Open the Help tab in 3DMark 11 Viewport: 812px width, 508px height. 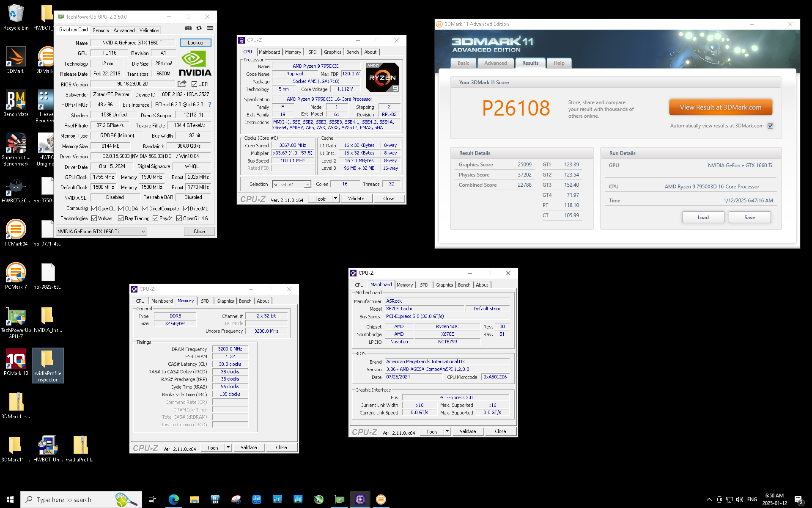point(559,63)
